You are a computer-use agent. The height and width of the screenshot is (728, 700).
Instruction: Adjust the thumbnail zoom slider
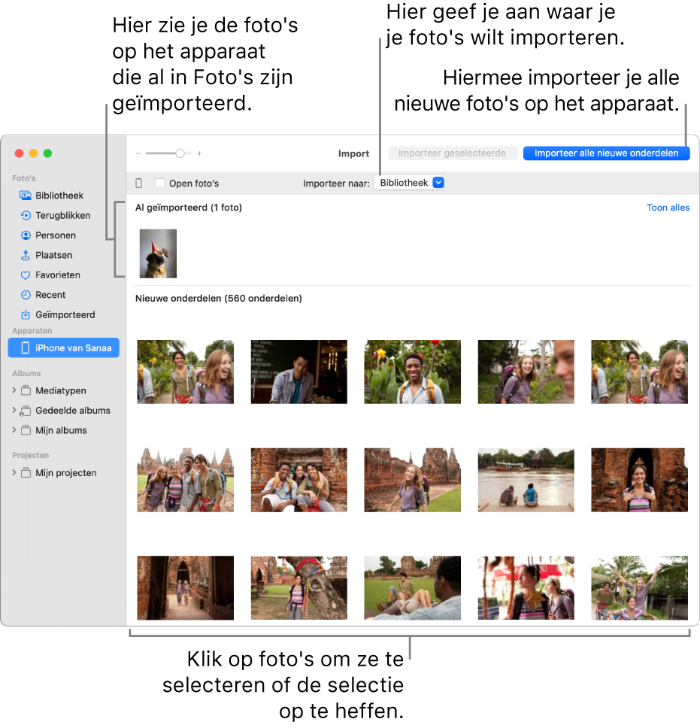tap(179, 153)
